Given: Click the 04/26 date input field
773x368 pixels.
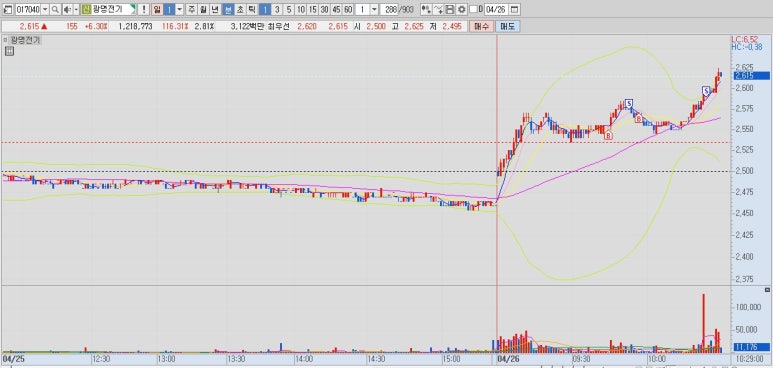Looking at the screenshot, I should tap(496, 9).
